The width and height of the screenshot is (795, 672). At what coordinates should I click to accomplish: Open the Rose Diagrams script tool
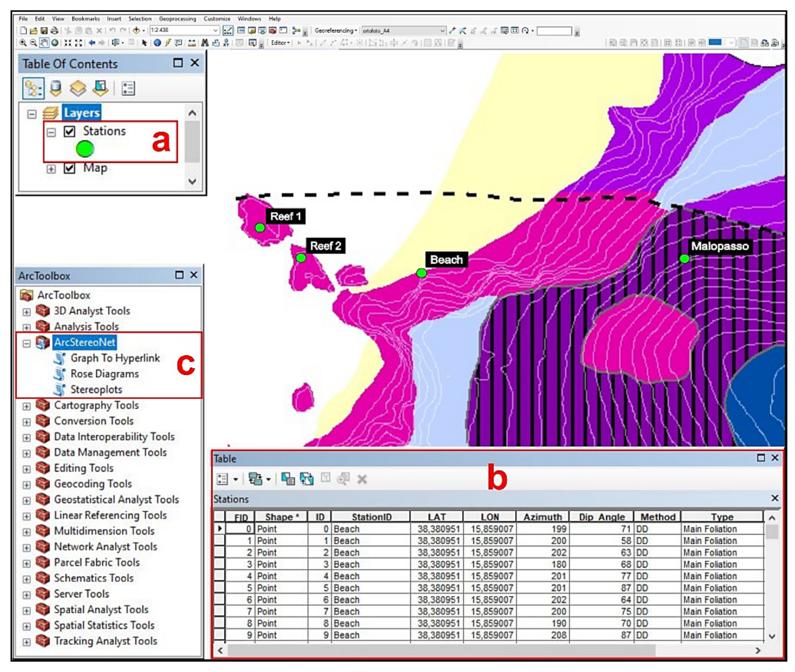pos(104,374)
